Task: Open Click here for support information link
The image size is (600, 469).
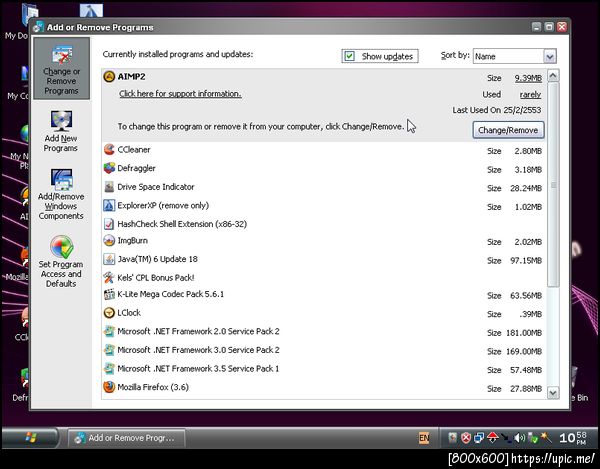Action: 180,94
